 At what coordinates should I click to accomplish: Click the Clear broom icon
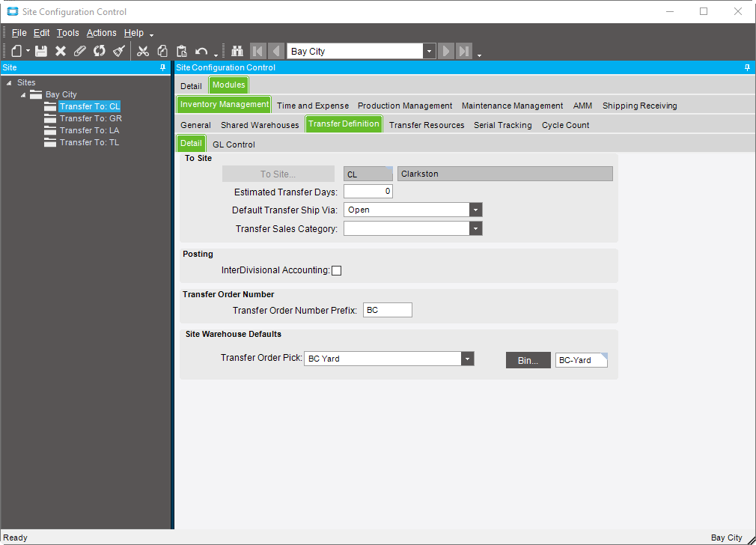click(119, 51)
